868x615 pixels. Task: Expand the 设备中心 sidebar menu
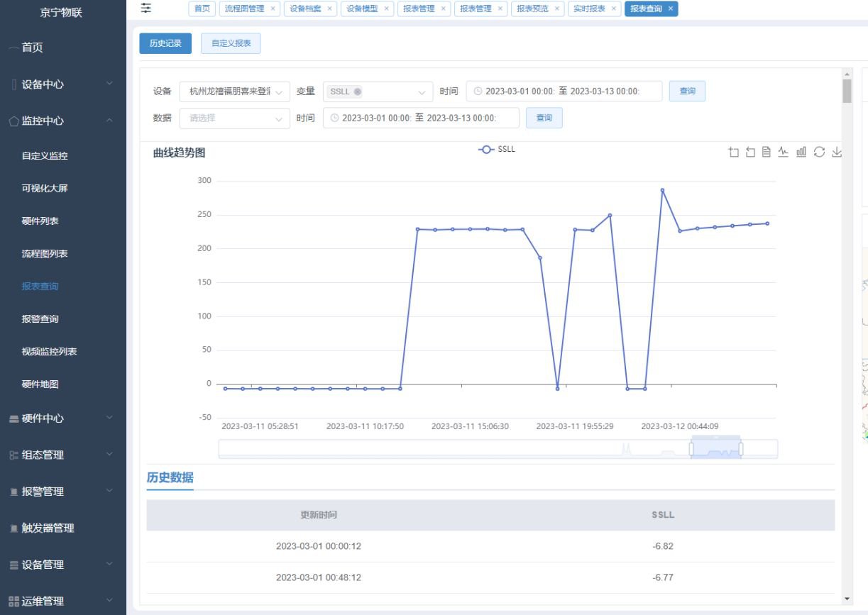tap(63, 84)
